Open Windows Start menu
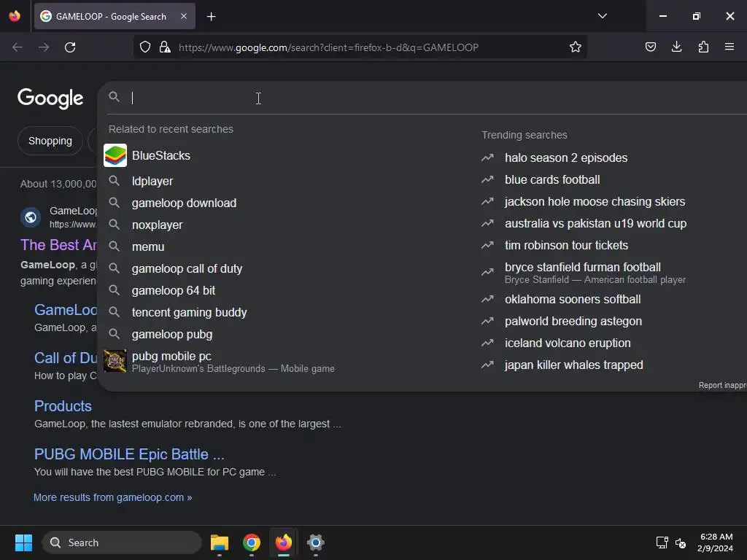This screenshot has width=747, height=560. coord(23,542)
